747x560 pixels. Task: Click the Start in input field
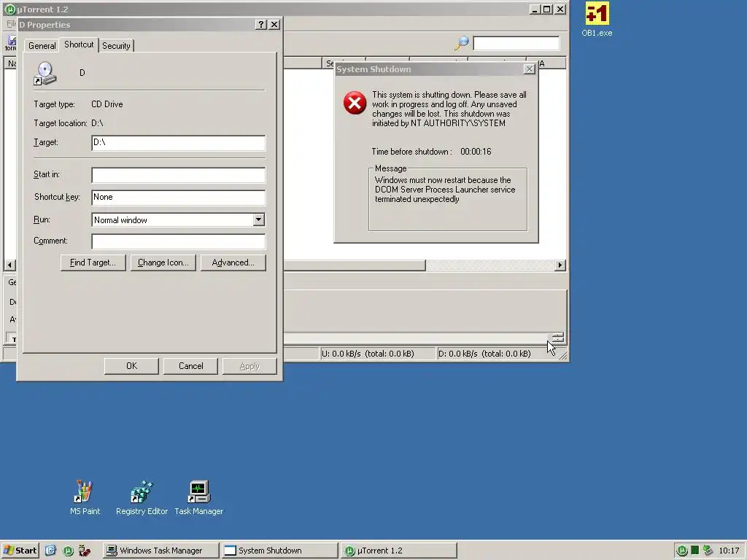tap(178, 175)
